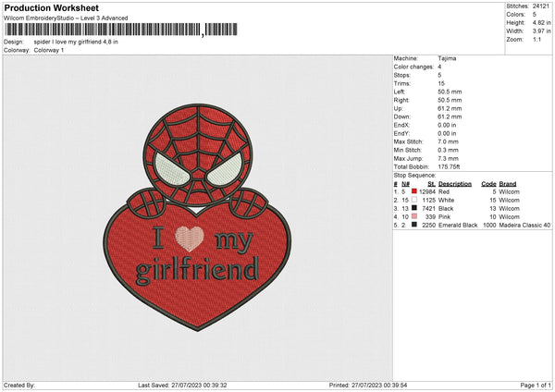Select the White color swatch in stop sequence
This screenshot has height=392, width=555.
tap(414, 200)
